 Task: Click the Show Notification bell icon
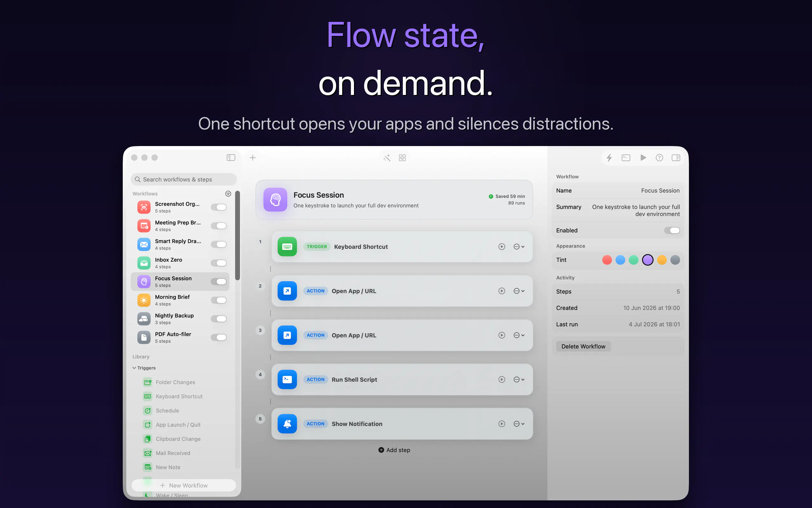click(x=287, y=424)
